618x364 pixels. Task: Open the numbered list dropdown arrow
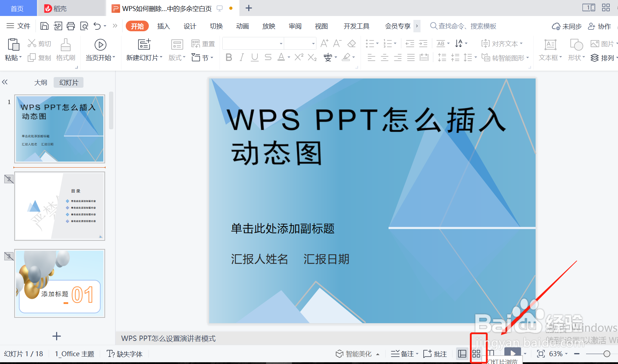[x=395, y=44]
